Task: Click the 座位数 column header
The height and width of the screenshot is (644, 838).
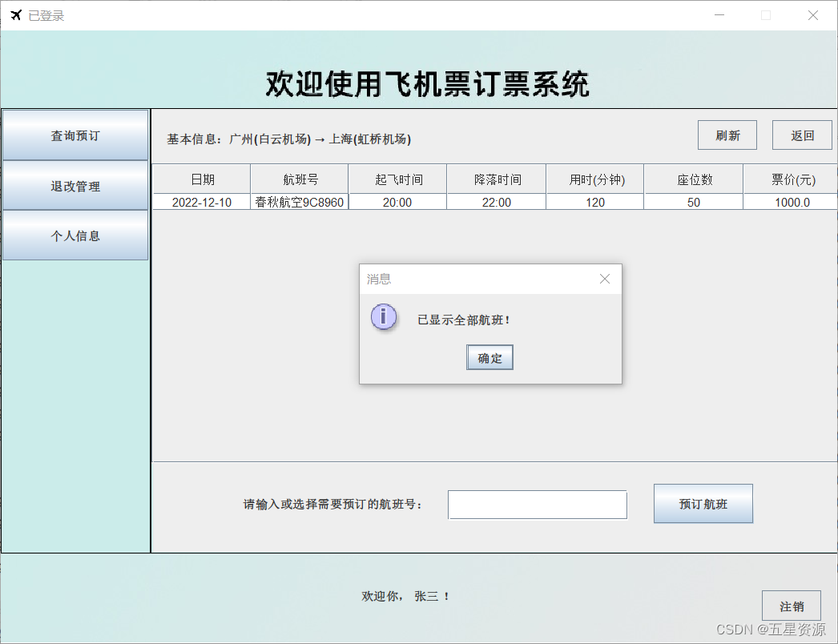Action: pos(693,179)
